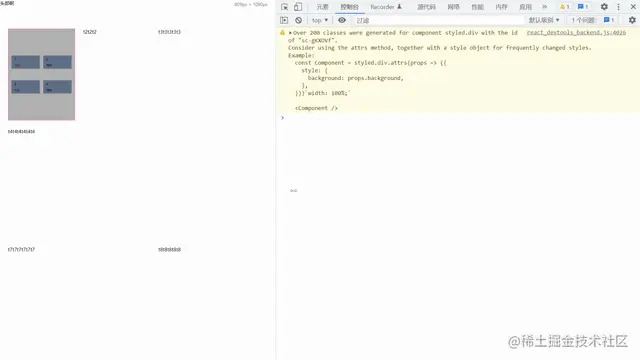Open console settings gear icon
The image size is (640, 360).
(632, 20)
